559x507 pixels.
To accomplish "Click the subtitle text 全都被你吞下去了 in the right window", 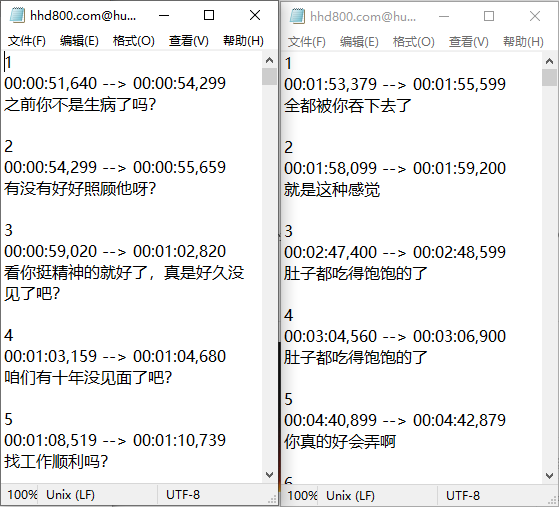I will (x=348, y=106).
